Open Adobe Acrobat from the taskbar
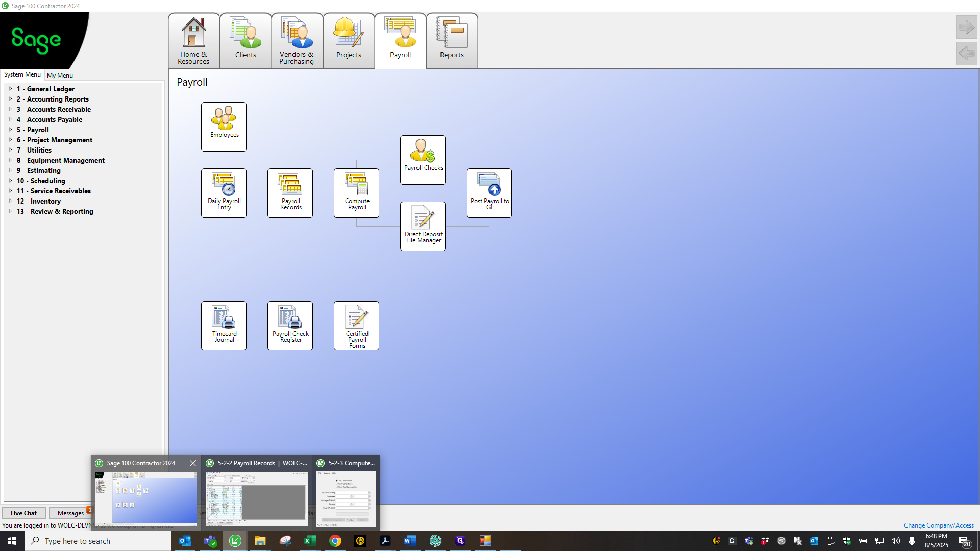 (x=385, y=541)
